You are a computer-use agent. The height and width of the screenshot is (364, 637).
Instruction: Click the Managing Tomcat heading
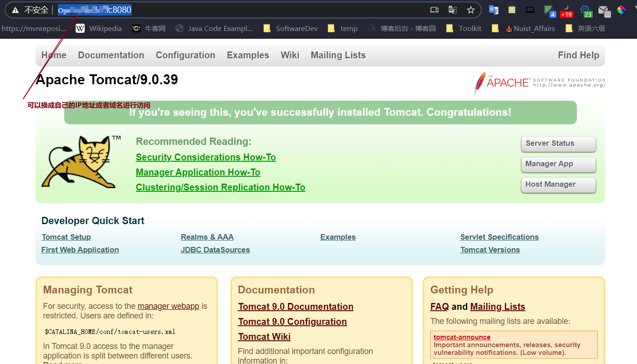[88, 290]
